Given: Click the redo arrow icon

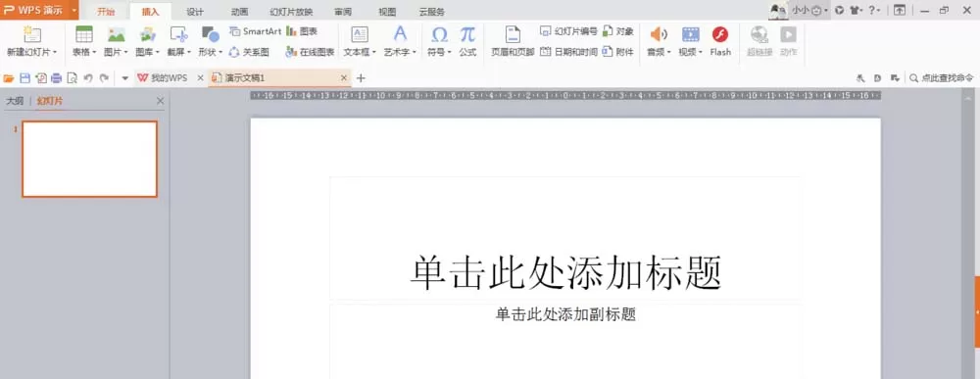Looking at the screenshot, I should click(x=104, y=78).
